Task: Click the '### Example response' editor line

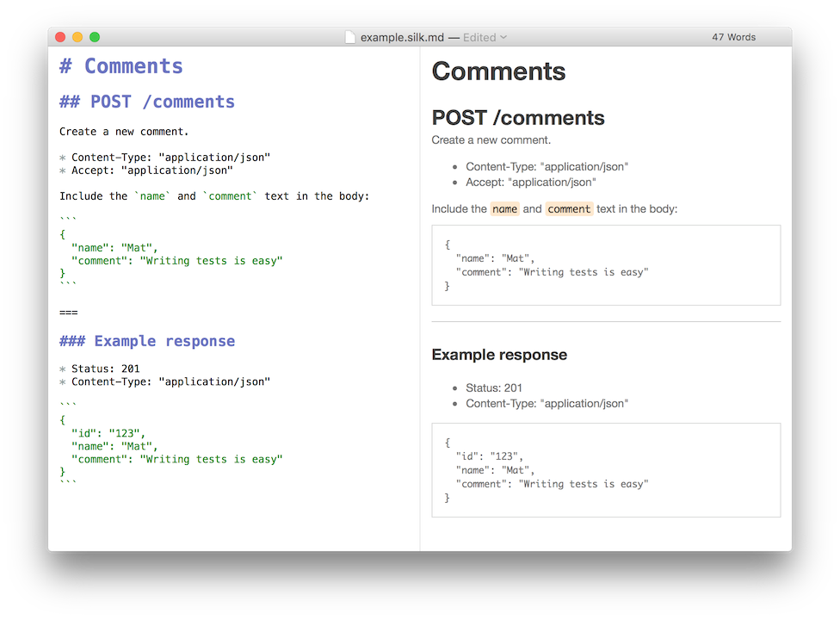Action: (x=147, y=341)
